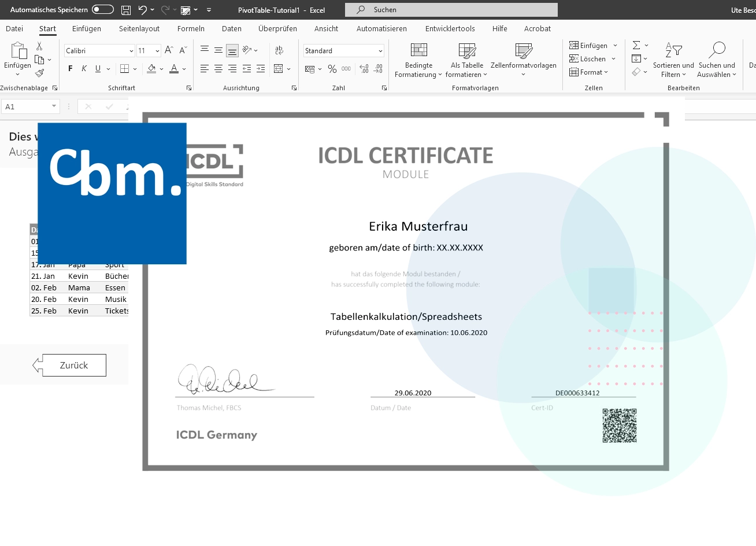756x546 pixels.
Task: Click the large Einfügen paste icon
Action: (x=18, y=51)
